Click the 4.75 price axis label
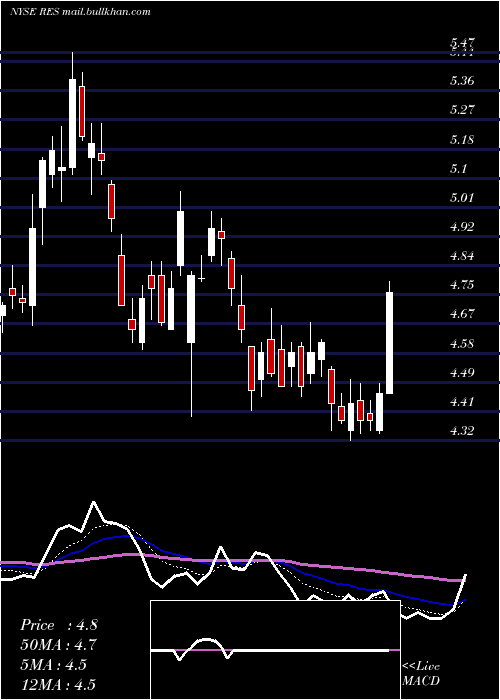This screenshot has height=700, width=500. [x=462, y=285]
